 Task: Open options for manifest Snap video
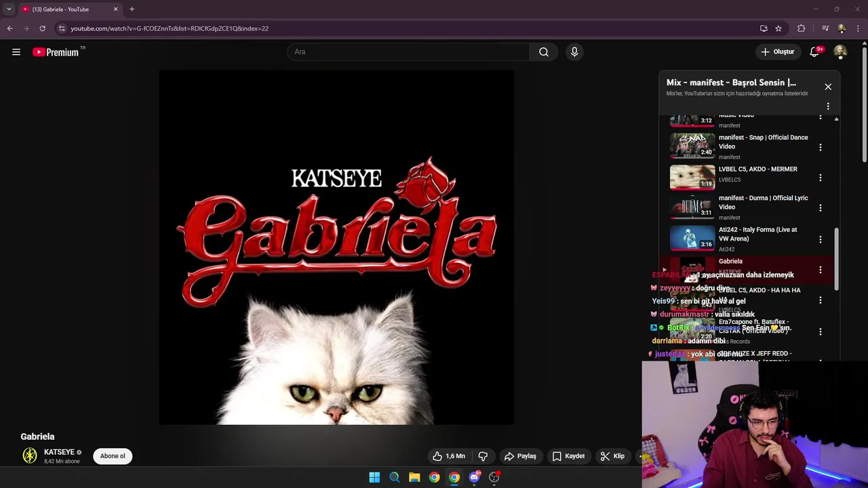821,147
